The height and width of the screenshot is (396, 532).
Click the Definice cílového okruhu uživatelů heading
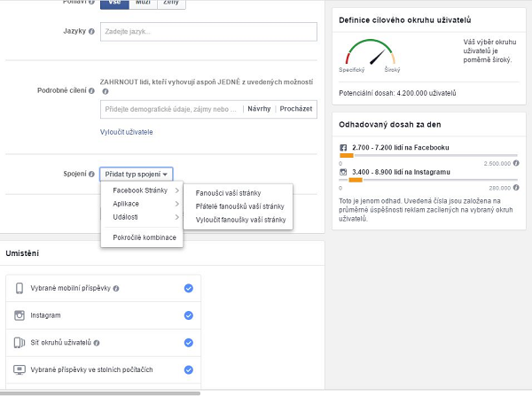(405, 20)
